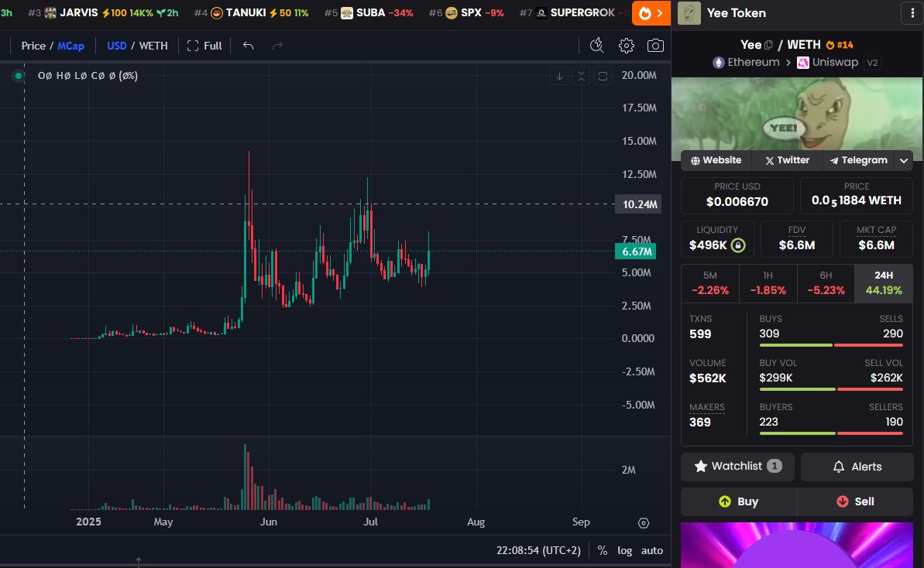Click the buy volume versus sell volume bar
Screen dimensions: 924x568
tap(832, 389)
